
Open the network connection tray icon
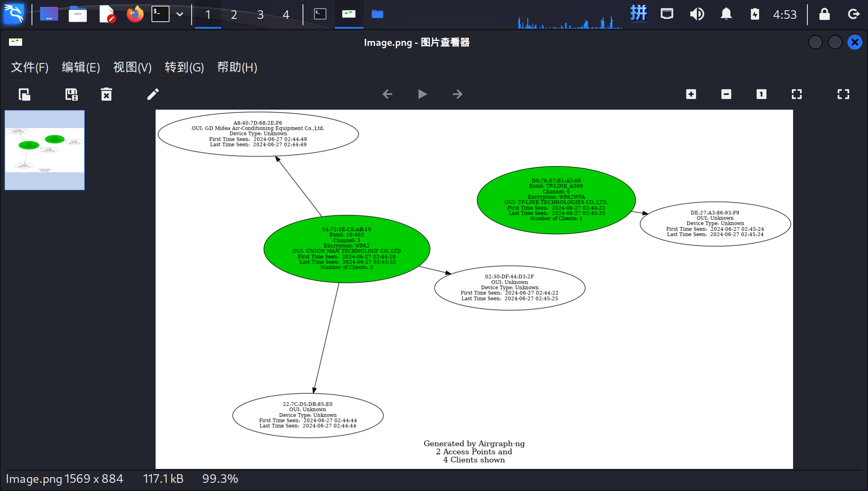[x=667, y=14]
